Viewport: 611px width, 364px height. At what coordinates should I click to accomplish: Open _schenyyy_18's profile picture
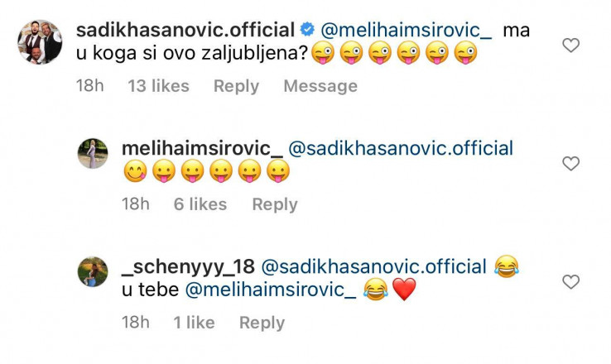tap(93, 272)
